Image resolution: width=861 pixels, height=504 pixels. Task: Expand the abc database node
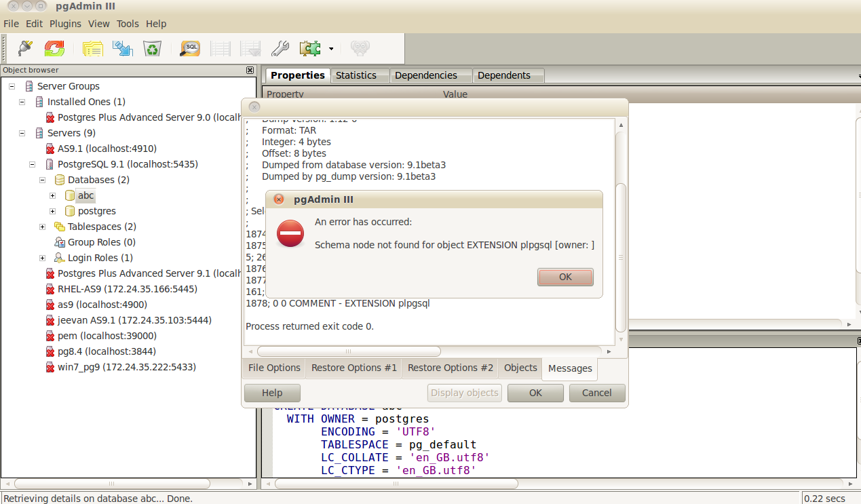pyautogui.click(x=52, y=195)
